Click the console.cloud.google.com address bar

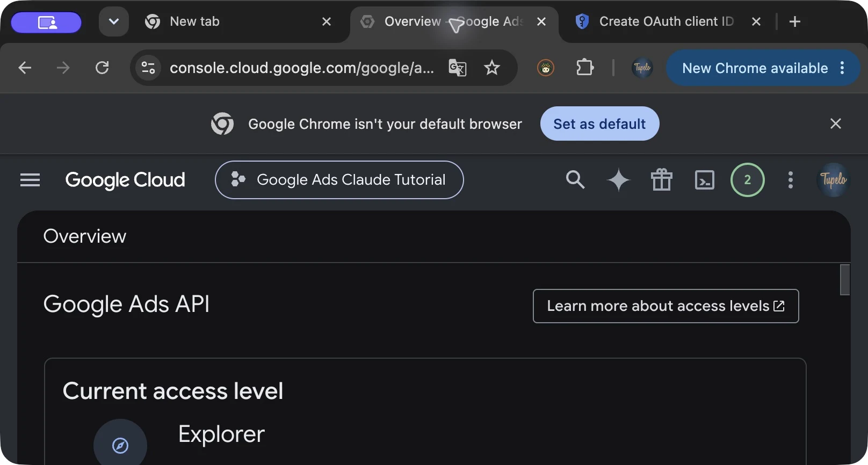point(302,68)
